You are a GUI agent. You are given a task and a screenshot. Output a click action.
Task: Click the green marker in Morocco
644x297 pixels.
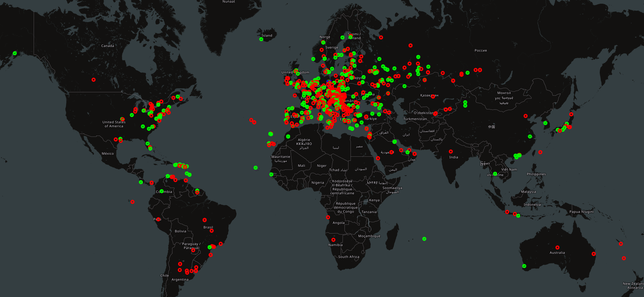(288, 136)
